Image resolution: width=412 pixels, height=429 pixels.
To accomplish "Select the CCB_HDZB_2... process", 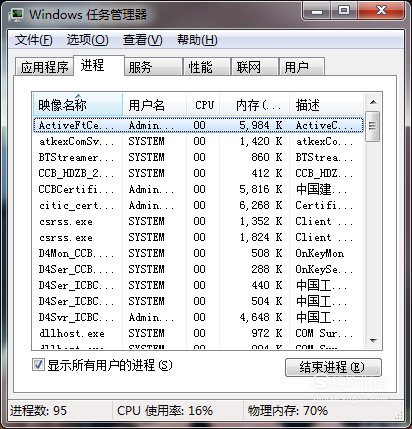I will 198,173.
